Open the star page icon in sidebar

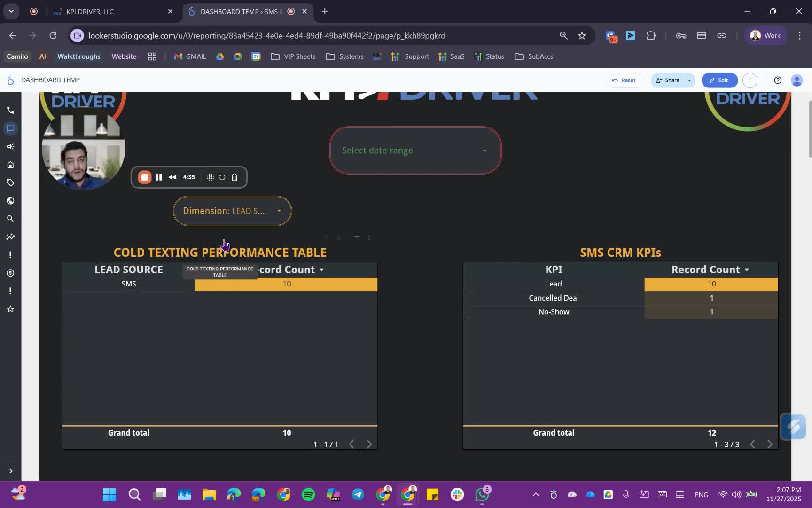[10, 309]
